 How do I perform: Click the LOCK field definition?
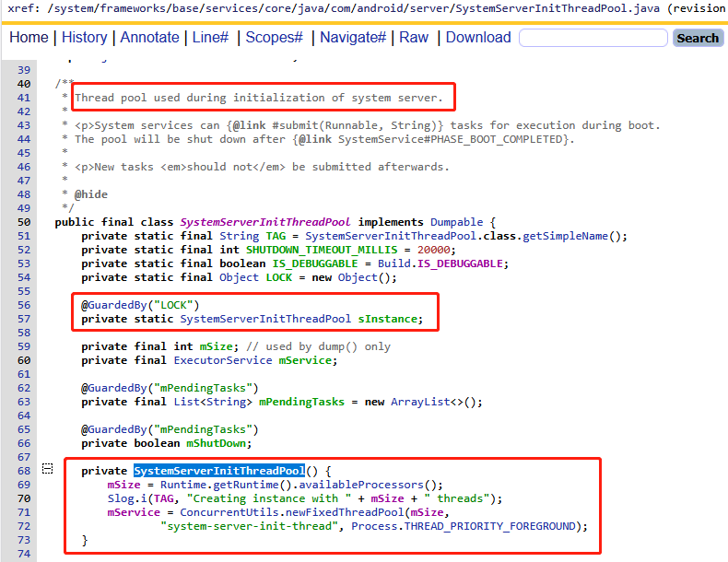click(279, 277)
